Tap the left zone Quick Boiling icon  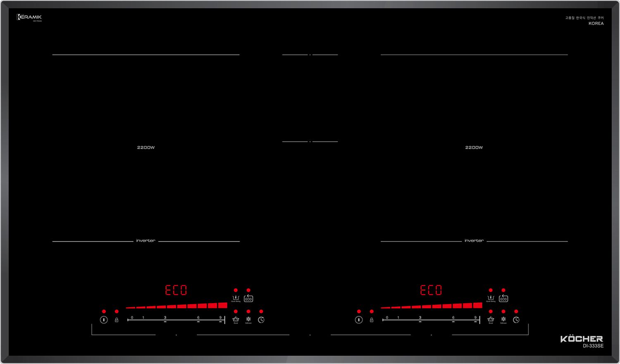click(236, 298)
